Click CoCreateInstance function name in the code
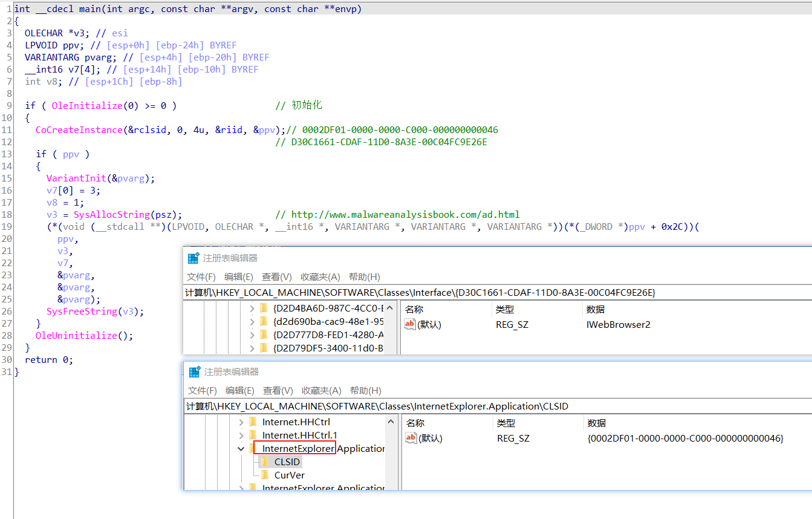 pos(79,130)
